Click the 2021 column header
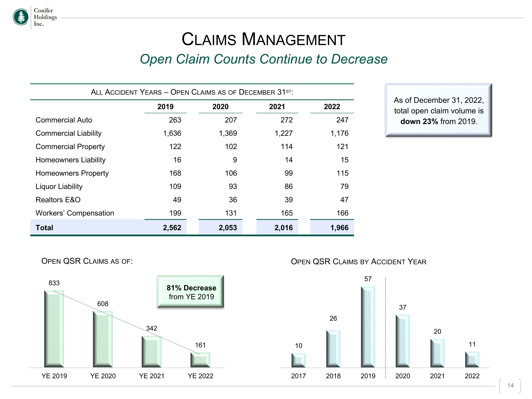This screenshot has height=399, width=532. coord(277,107)
